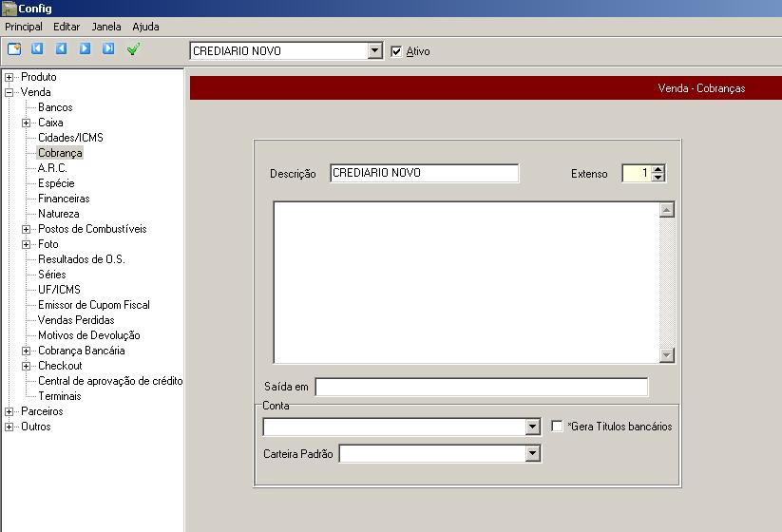This screenshot has height=532, width=782.
Task: Click the Extenso number field
Action: [638, 173]
